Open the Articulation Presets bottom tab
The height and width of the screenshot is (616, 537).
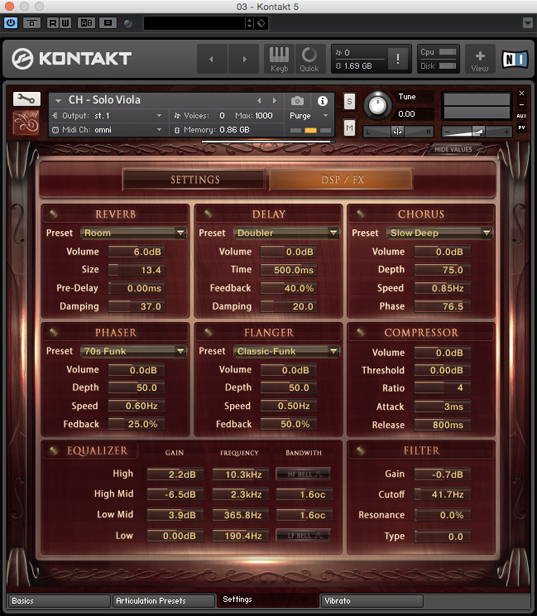164,601
